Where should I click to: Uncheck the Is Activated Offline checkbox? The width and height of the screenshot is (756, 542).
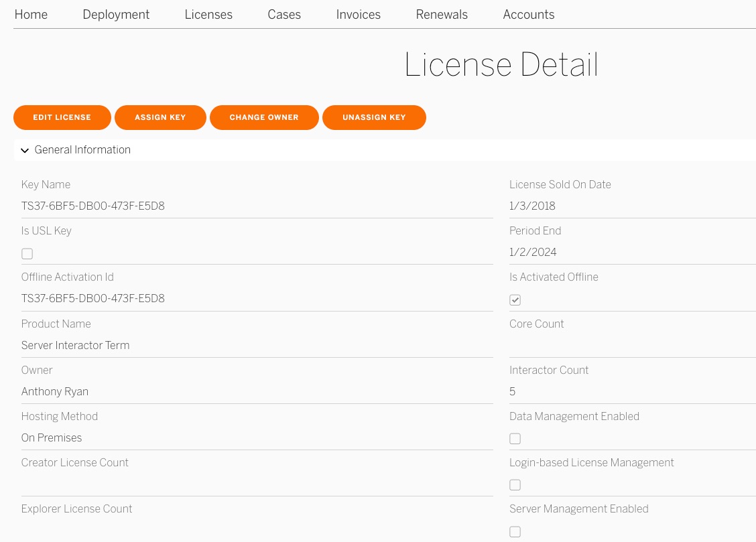tap(515, 300)
